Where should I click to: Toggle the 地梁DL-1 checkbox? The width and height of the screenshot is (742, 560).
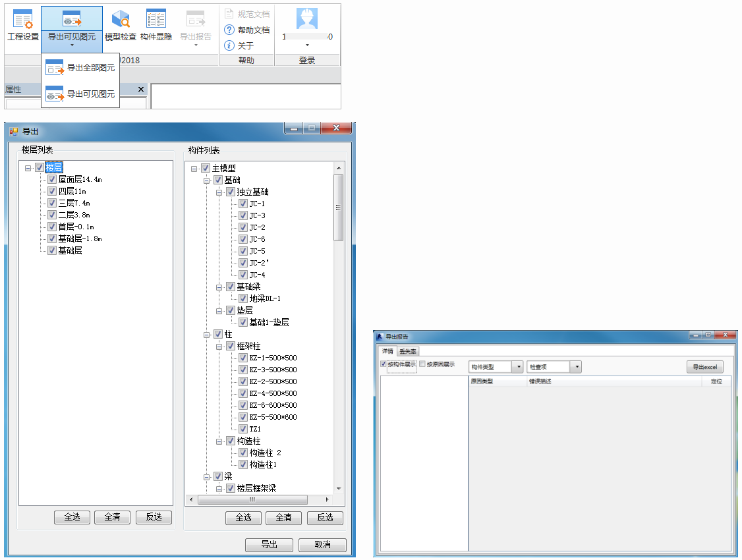pos(243,298)
